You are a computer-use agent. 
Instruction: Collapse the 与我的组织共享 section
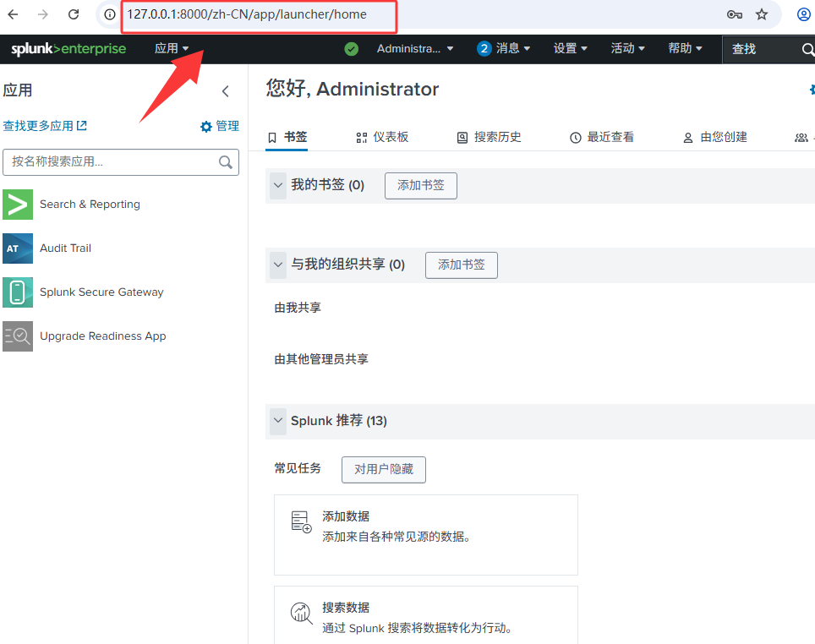278,265
